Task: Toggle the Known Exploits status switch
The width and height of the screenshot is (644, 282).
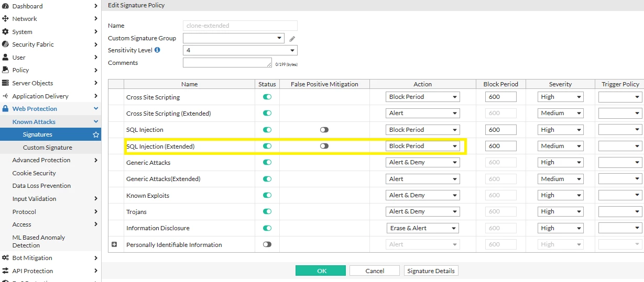Action: point(267,195)
